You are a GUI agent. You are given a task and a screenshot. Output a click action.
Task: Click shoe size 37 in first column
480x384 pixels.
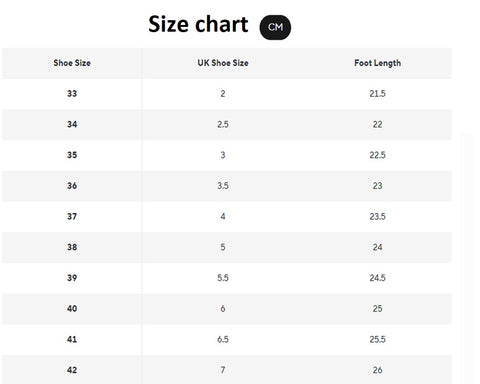pos(72,216)
